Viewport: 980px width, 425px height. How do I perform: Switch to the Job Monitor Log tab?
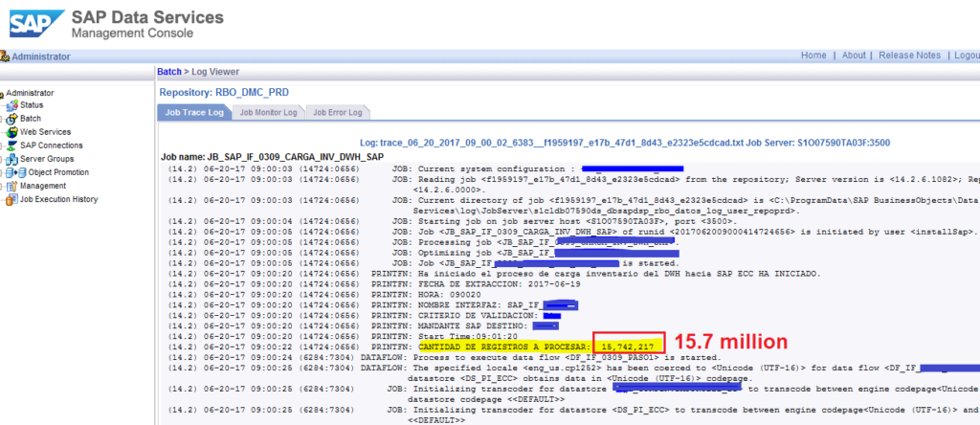click(268, 113)
